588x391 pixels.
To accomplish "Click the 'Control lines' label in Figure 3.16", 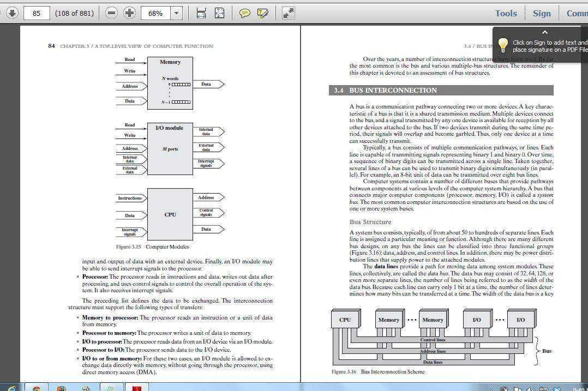I will [433, 340].
